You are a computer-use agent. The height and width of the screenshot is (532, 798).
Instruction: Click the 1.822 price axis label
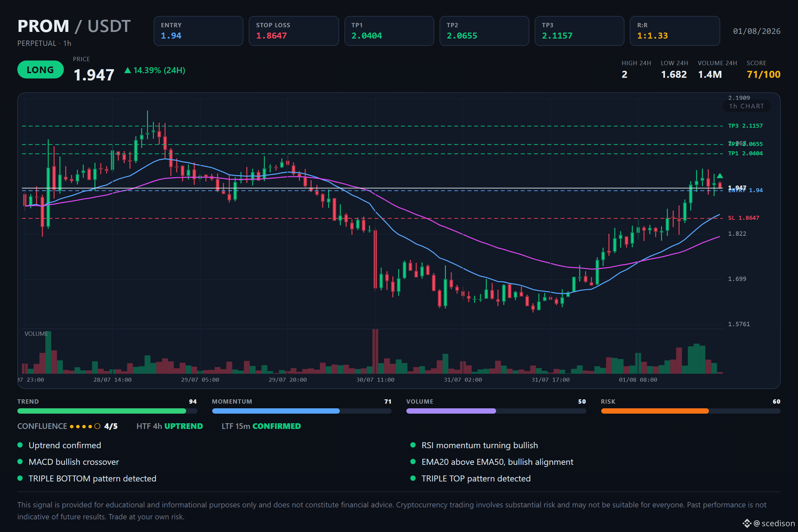tap(737, 234)
